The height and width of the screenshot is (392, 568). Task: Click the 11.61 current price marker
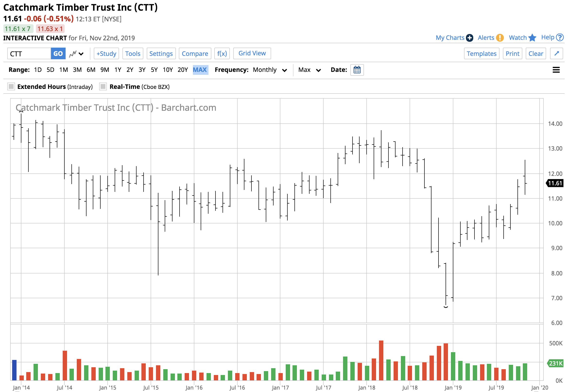(x=555, y=183)
